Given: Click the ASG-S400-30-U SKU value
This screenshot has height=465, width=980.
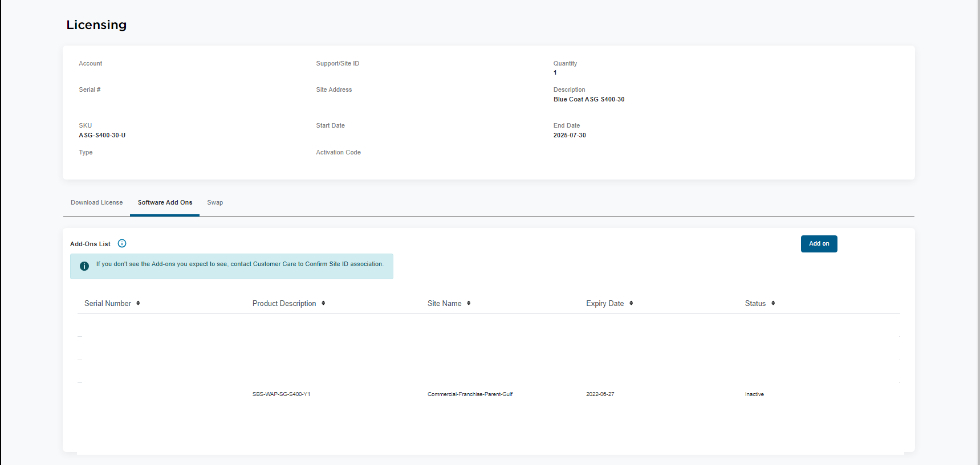Looking at the screenshot, I should [x=102, y=136].
